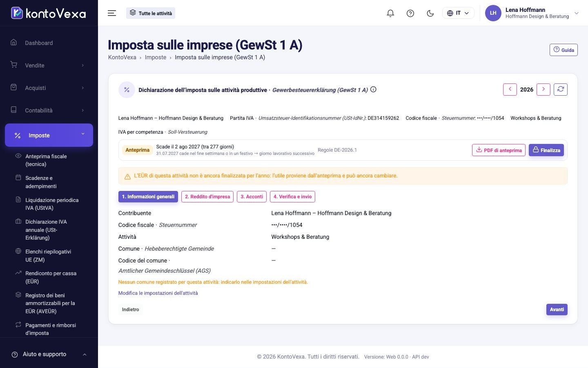The image size is (588, 368).
Task: Switch to tab 3. Acconti
Action: click(252, 197)
